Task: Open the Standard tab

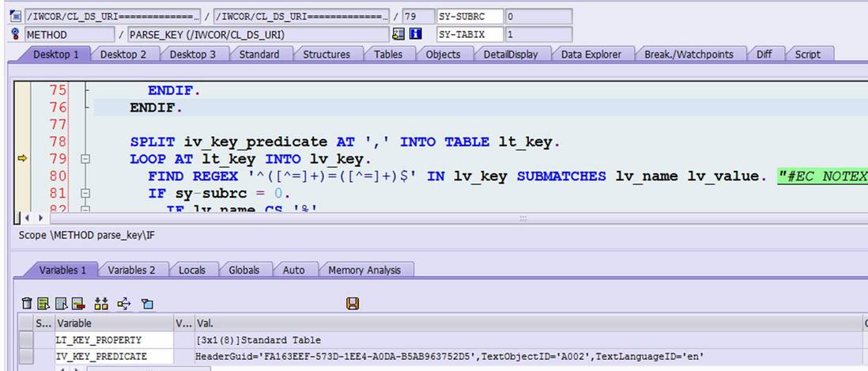Action: coord(259,55)
